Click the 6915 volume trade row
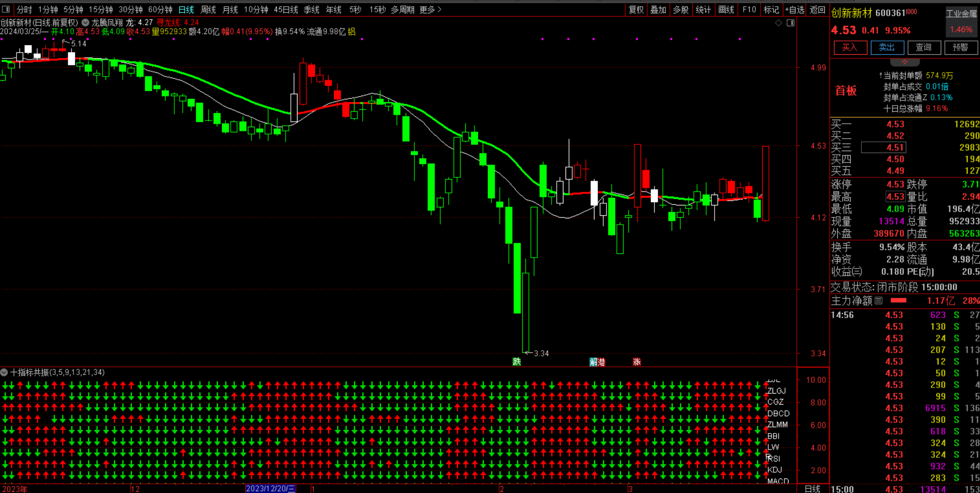The image size is (980, 493). 905,408
